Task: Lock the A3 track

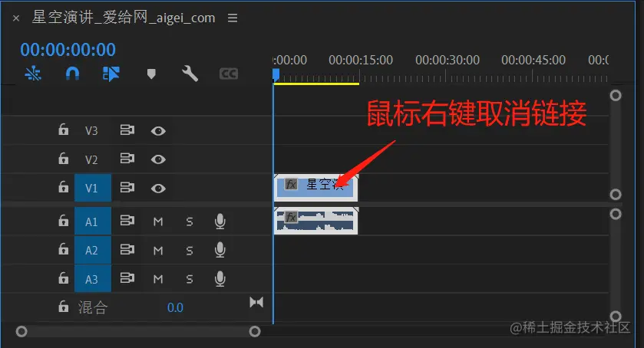Action: pyautogui.click(x=63, y=277)
